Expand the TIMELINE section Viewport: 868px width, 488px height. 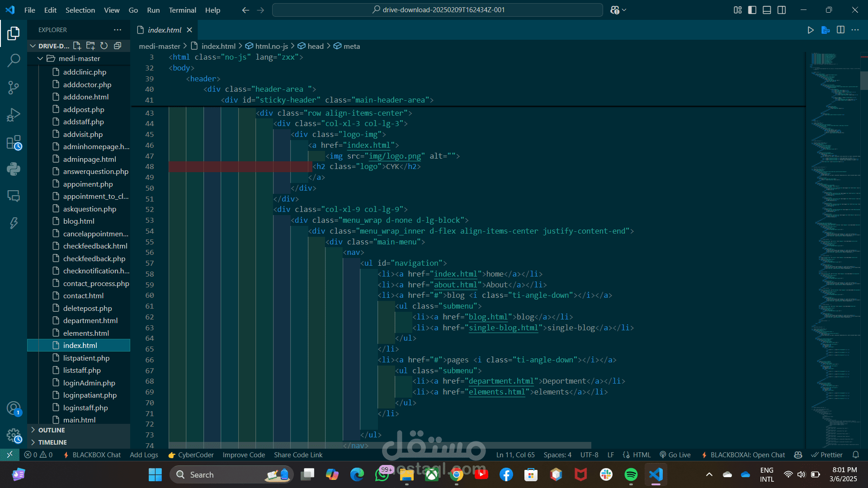(52, 442)
